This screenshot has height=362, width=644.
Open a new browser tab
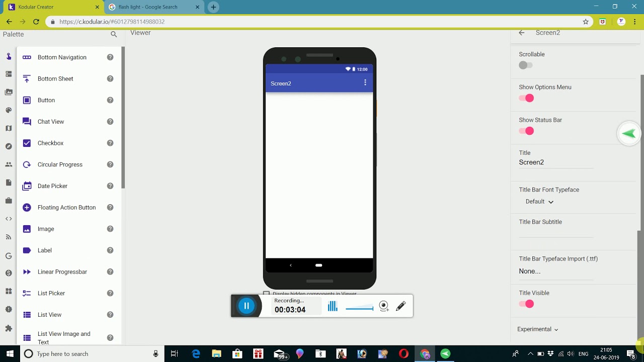click(x=213, y=7)
